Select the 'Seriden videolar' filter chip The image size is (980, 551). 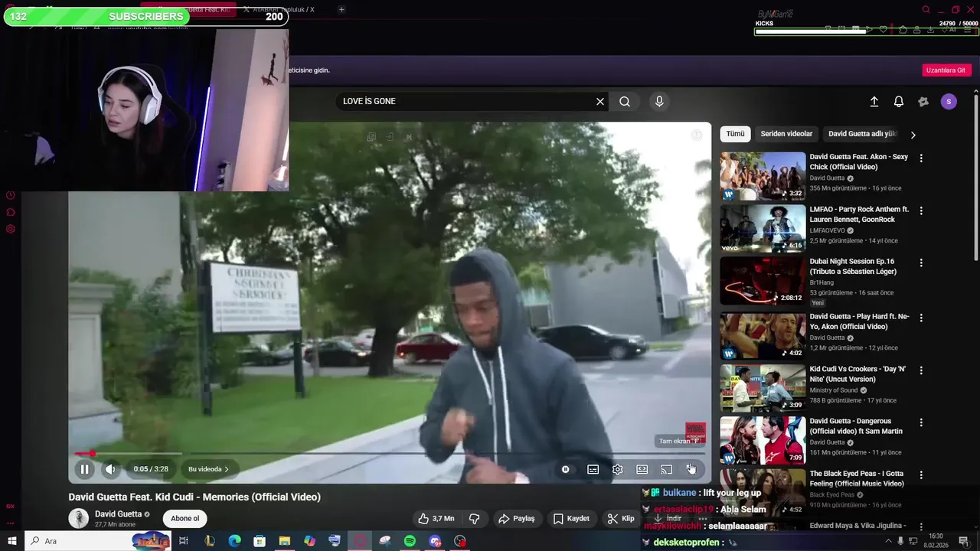pyautogui.click(x=786, y=134)
